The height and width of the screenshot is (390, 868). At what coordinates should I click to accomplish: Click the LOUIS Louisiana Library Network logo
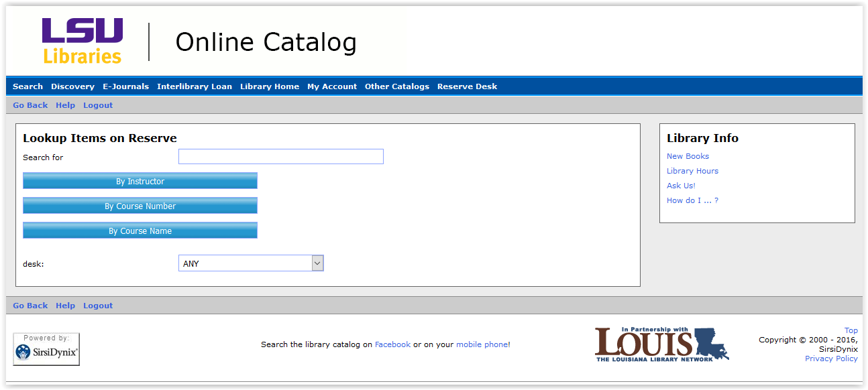point(661,344)
